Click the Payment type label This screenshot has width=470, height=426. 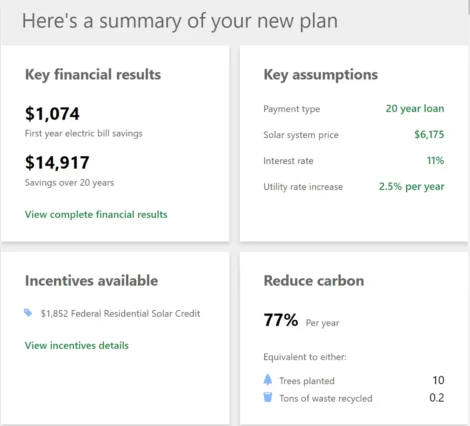[292, 109]
